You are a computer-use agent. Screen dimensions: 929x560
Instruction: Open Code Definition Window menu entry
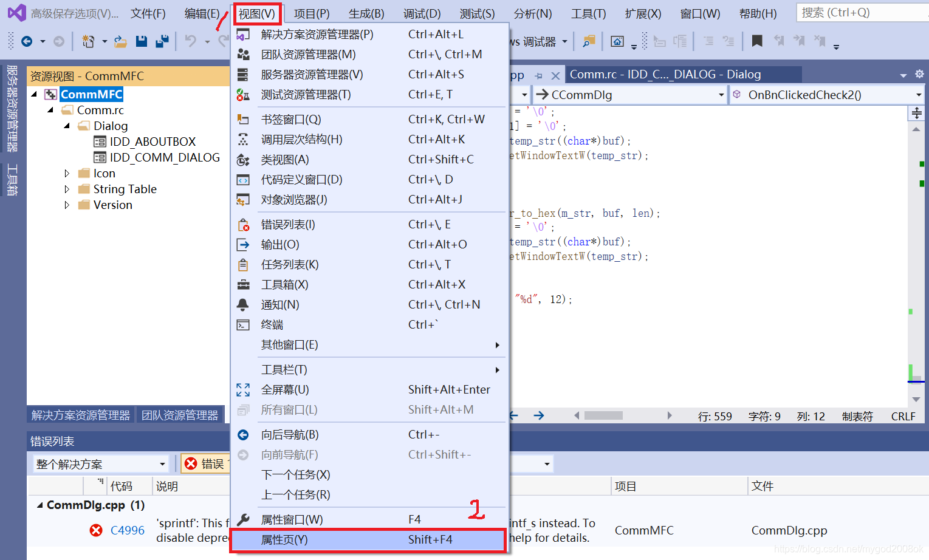369,180
